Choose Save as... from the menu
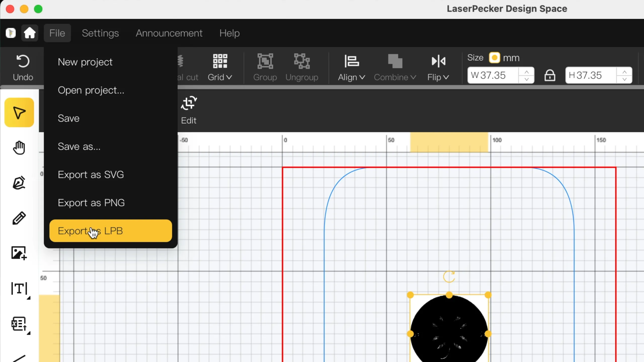This screenshot has width=644, height=362. (x=111, y=146)
